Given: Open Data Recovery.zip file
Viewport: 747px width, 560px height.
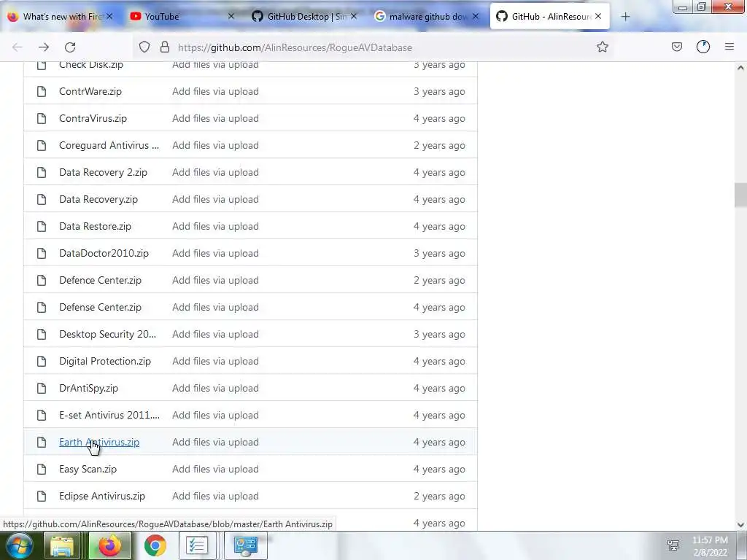Looking at the screenshot, I should pyautogui.click(x=98, y=200).
